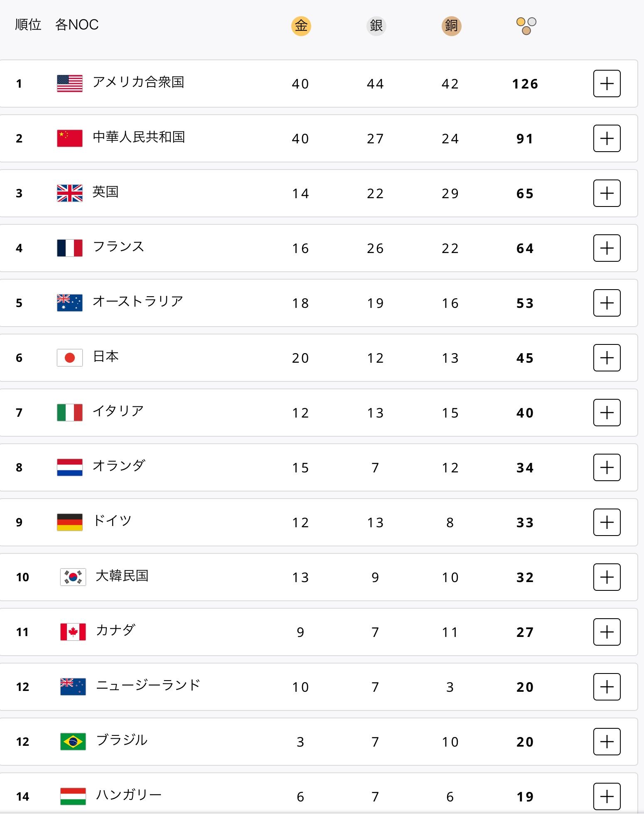
Task: Click the 英国 total medal count 65
Action: coord(525,194)
